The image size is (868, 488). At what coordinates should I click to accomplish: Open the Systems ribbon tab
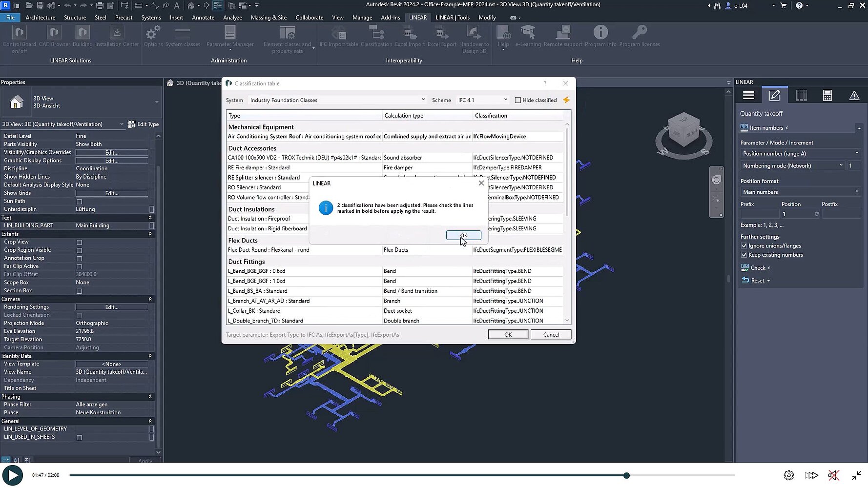pyautogui.click(x=151, y=17)
